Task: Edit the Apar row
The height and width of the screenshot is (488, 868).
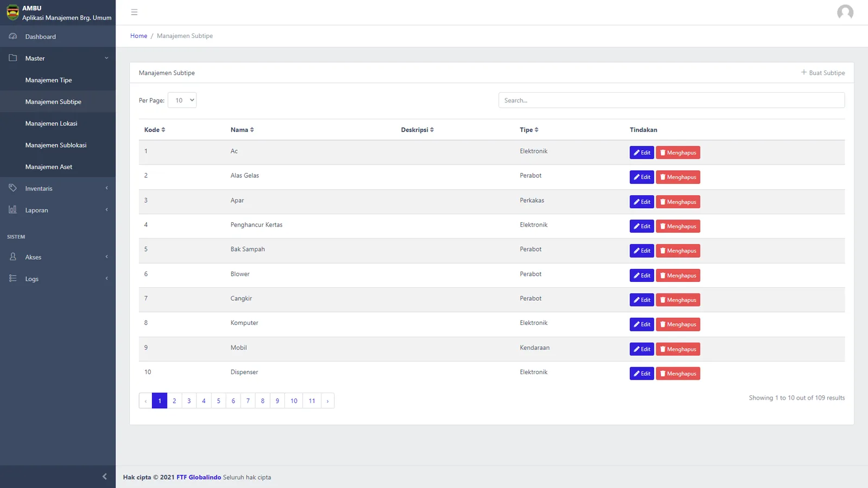Action: (x=642, y=202)
